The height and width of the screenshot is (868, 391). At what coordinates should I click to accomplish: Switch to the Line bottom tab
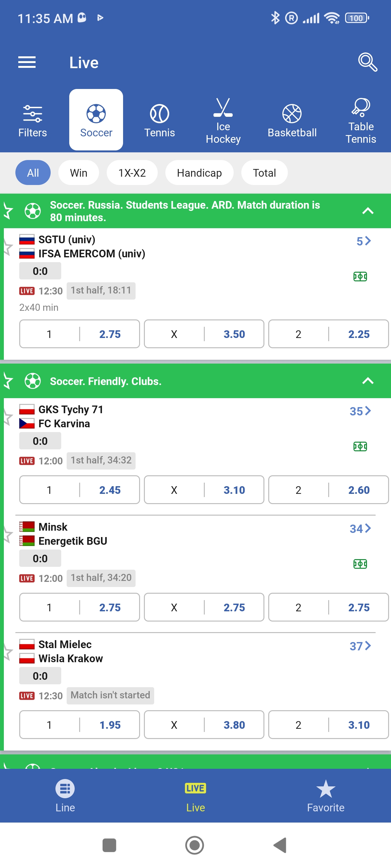(x=65, y=796)
